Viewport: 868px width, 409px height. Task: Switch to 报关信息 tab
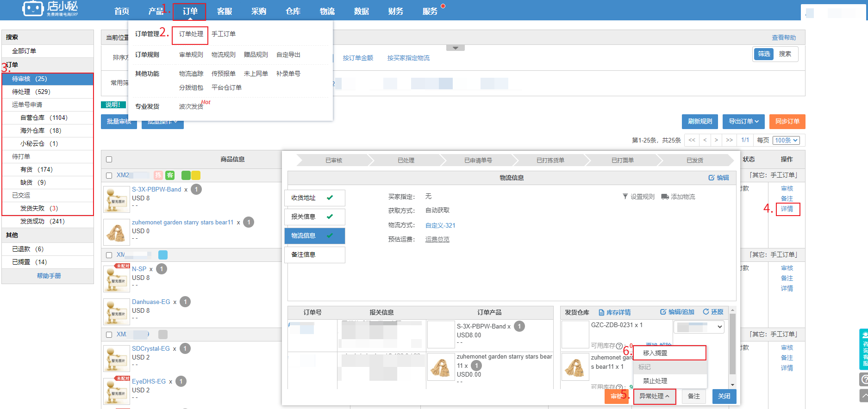(315, 217)
